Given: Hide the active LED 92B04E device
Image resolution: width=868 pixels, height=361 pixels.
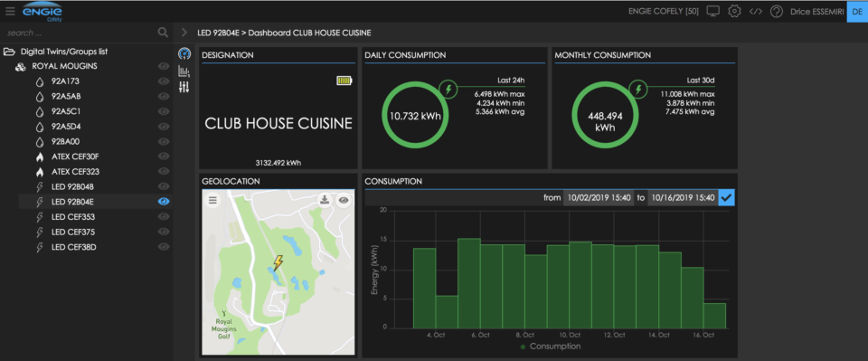Looking at the screenshot, I should (x=164, y=202).
